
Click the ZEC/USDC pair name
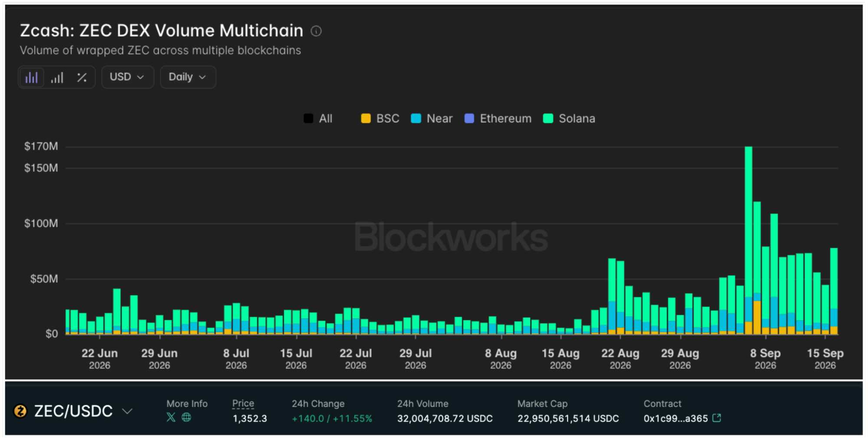(x=73, y=411)
